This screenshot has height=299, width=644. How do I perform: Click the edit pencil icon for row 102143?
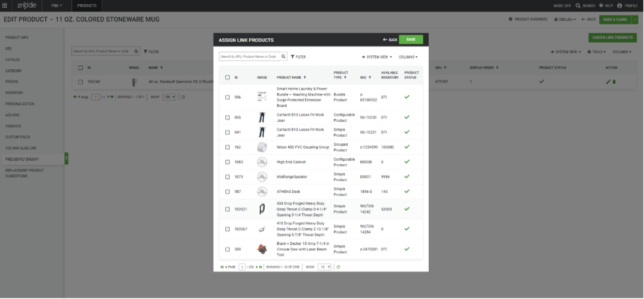click(x=608, y=82)
